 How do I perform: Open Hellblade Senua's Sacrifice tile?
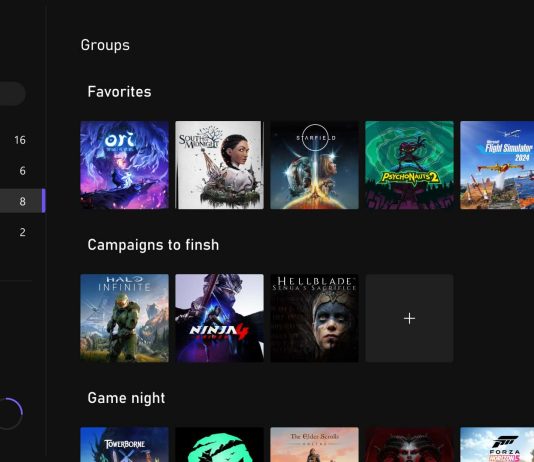[x=314, y=318]
